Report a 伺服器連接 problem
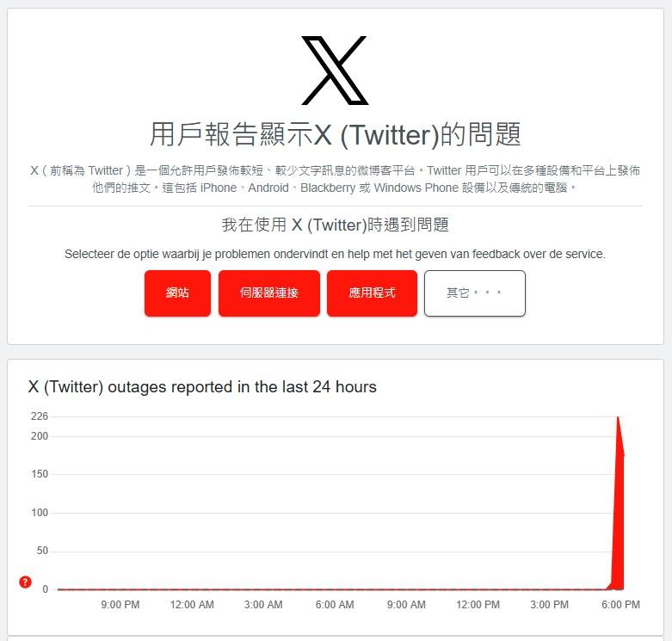The height and width of the screenshot is (641, 672). pyautogui.click(x=269, y=293)
